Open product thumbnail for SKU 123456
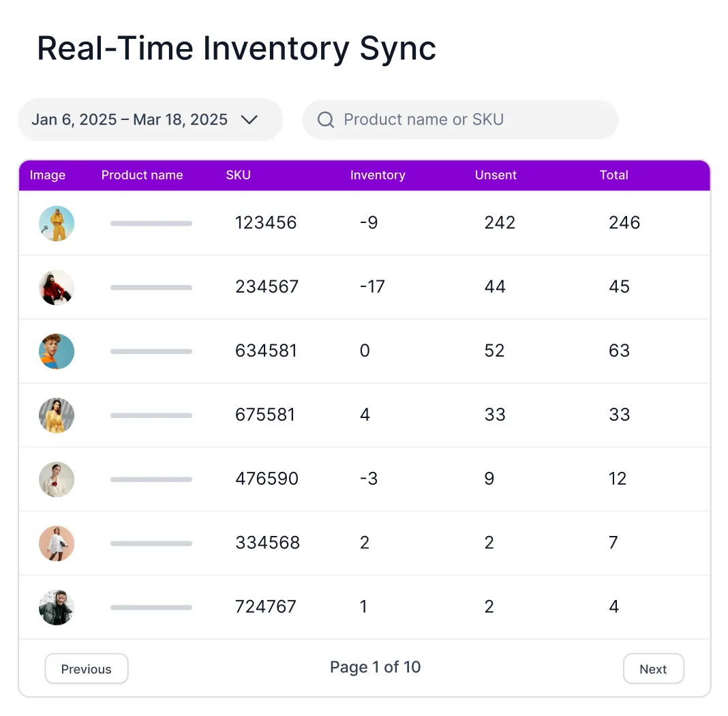Viewport: 728px width, 716px height. [x=57, y=224]
